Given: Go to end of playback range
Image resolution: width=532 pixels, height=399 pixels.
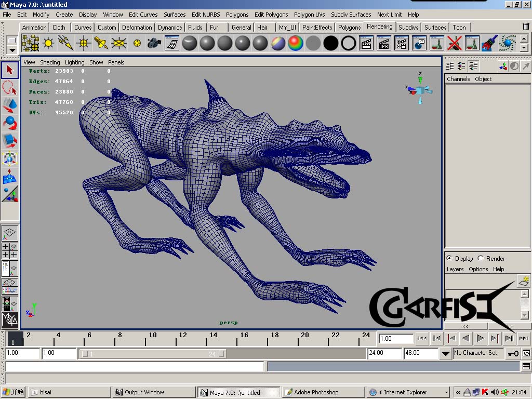Looking at the screenshot, I should (524, 338).
